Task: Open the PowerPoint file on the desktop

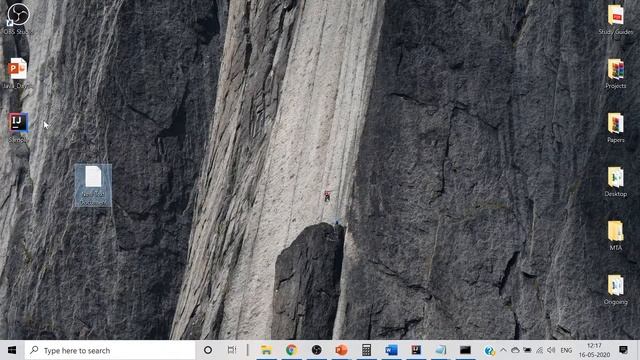Action: pos(18,73)
